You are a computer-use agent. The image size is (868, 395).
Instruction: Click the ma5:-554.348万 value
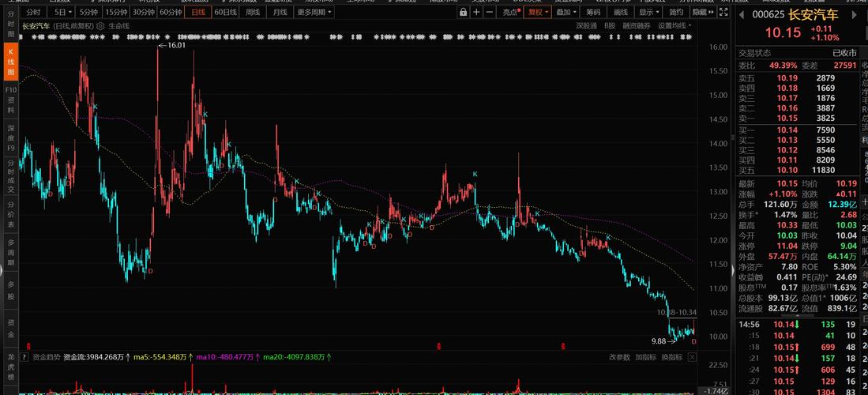161,357
